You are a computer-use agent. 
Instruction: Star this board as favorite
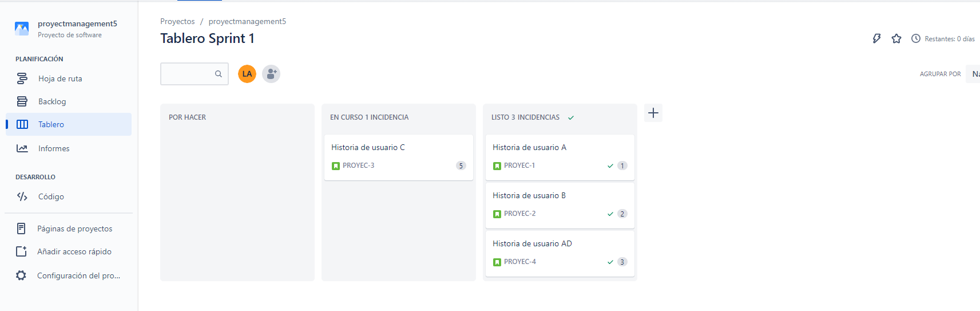pyautogui.click(x=896, y=38)
